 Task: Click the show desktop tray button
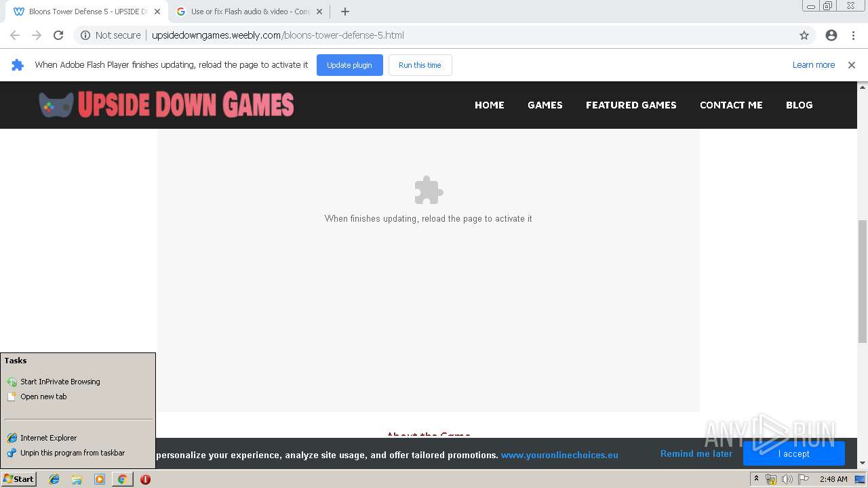[860, 479]
